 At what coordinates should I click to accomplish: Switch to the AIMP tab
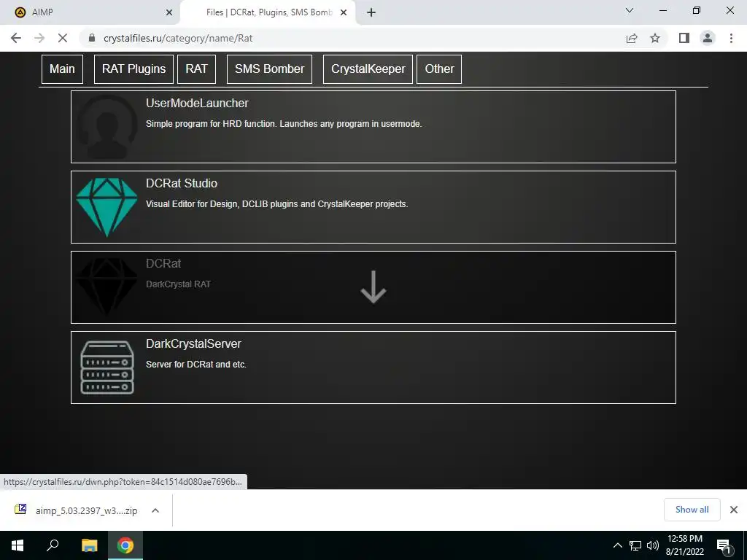pyautogui.click(x=90, y=12)
